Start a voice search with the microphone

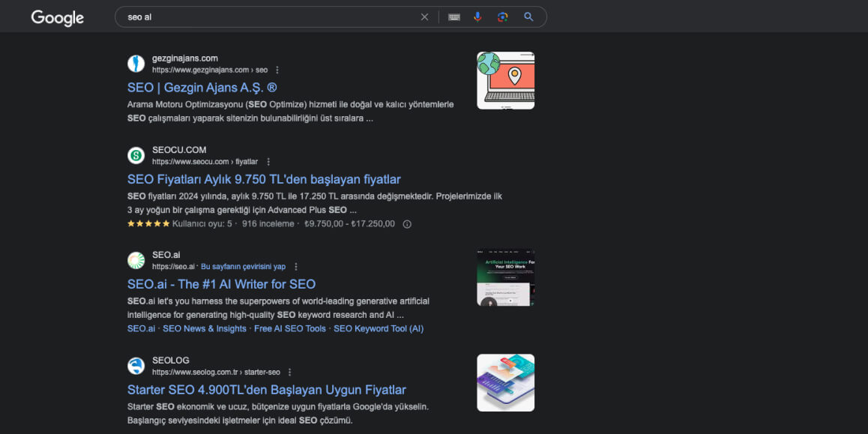477,17
